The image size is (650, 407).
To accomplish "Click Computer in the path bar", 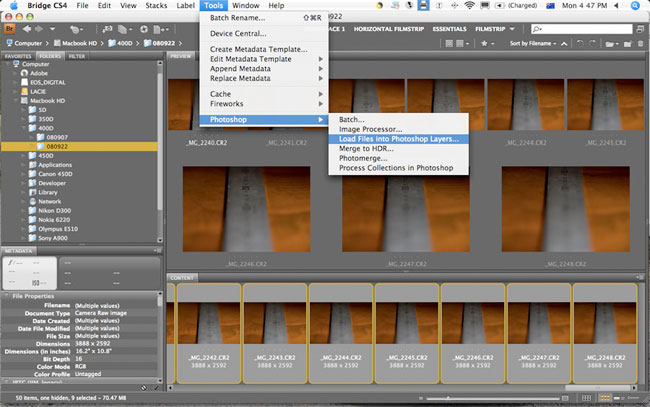I will coord(24,43).
